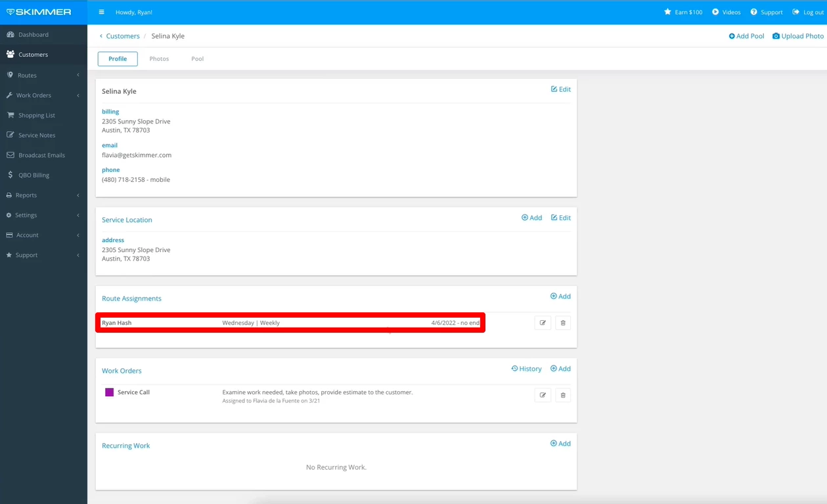Go back to Customers breadcrumb link
The image size is (827, 504).
coord(123,36)
